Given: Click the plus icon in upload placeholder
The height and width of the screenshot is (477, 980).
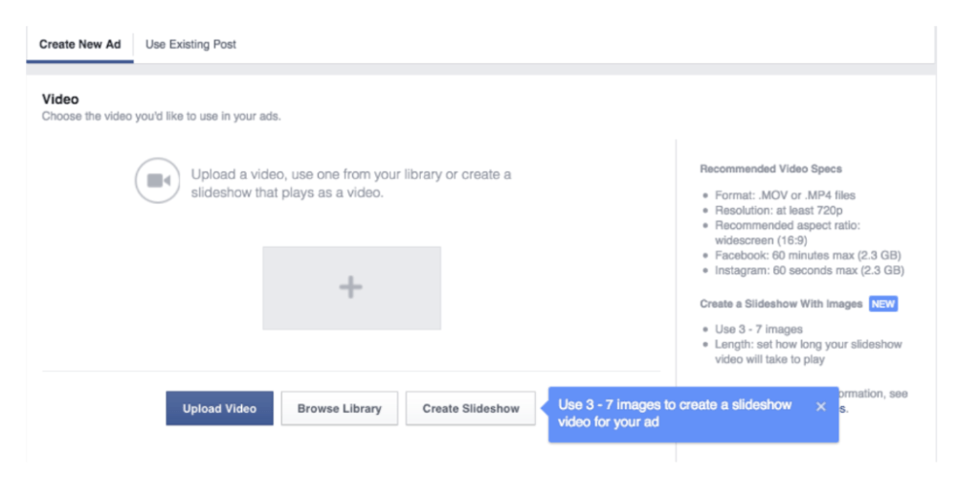Looking at the screenshot, I should point(351,286).
